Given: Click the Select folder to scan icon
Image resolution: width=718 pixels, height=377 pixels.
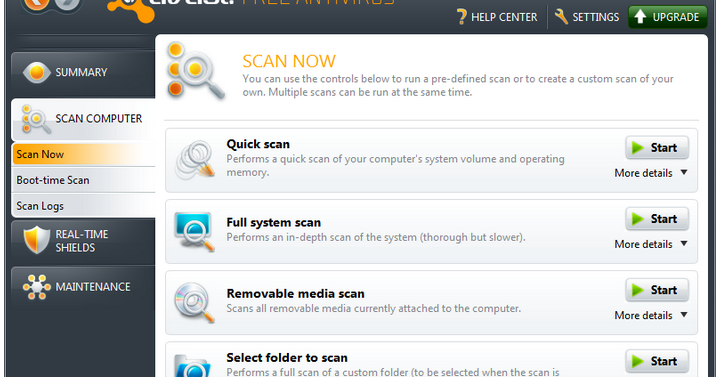Looking at the screenshot, I should coord(193,365).
